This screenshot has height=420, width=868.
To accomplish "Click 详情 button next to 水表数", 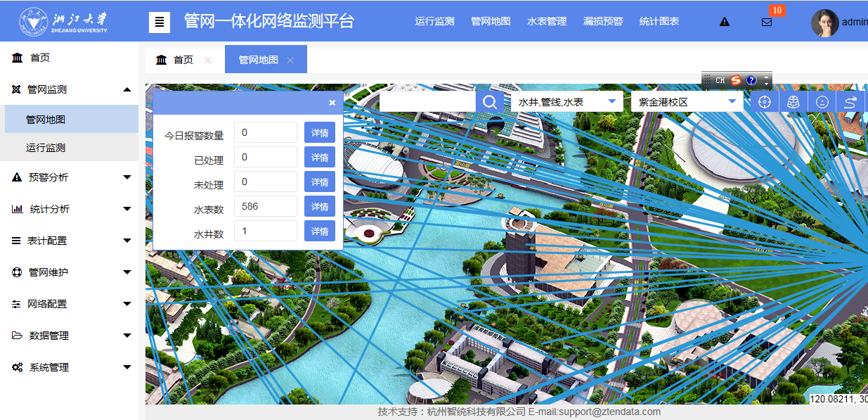I will pos(320,207).
